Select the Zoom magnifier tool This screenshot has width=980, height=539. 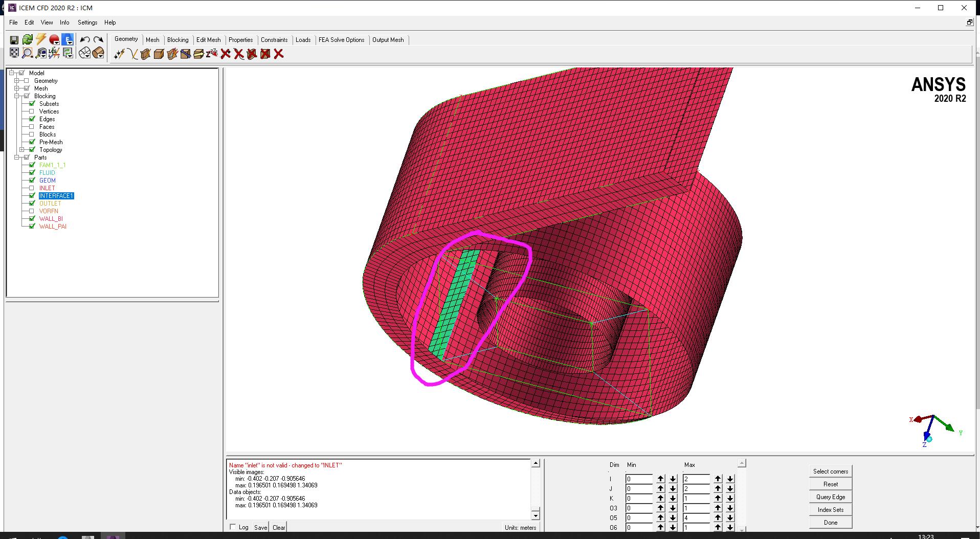coord(28,53)
